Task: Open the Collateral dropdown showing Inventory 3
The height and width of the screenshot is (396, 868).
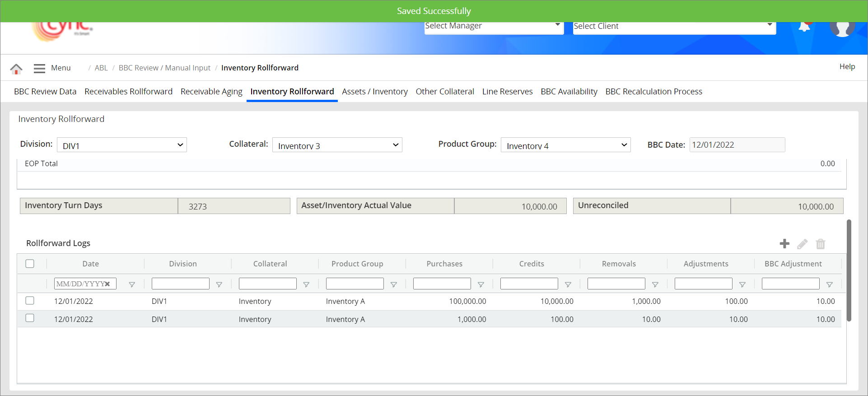Action: (x=337, y=145)
